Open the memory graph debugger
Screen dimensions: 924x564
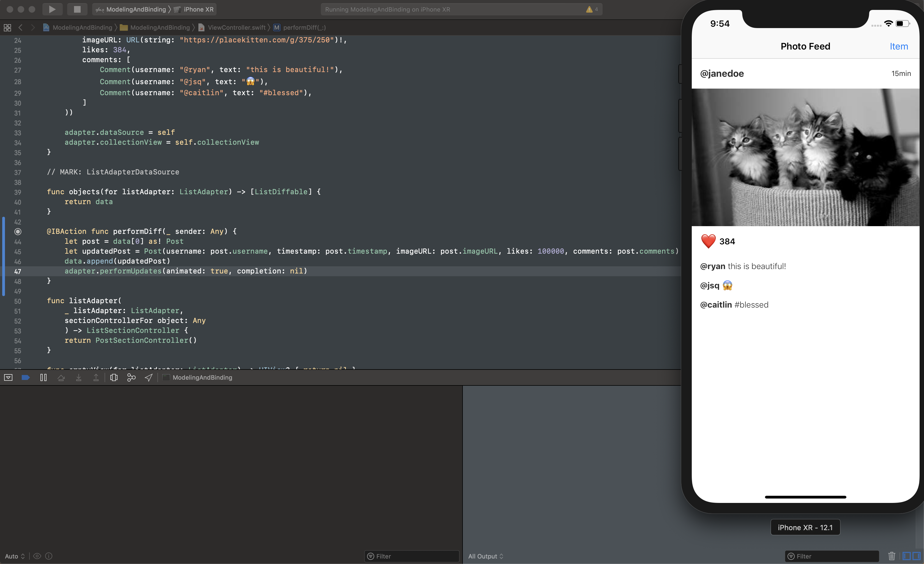click(131, 378)
